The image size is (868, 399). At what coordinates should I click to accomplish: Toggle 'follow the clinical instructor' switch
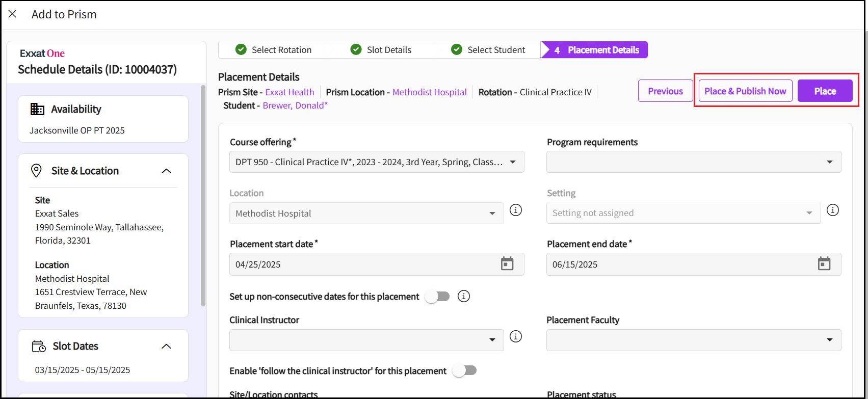click(x=464, y=370)
